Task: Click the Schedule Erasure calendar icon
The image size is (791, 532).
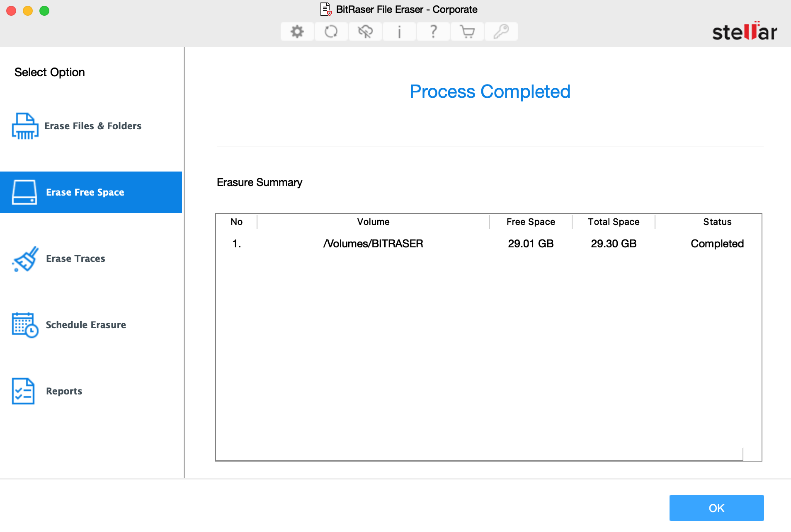Action: (x=25, y=325)
